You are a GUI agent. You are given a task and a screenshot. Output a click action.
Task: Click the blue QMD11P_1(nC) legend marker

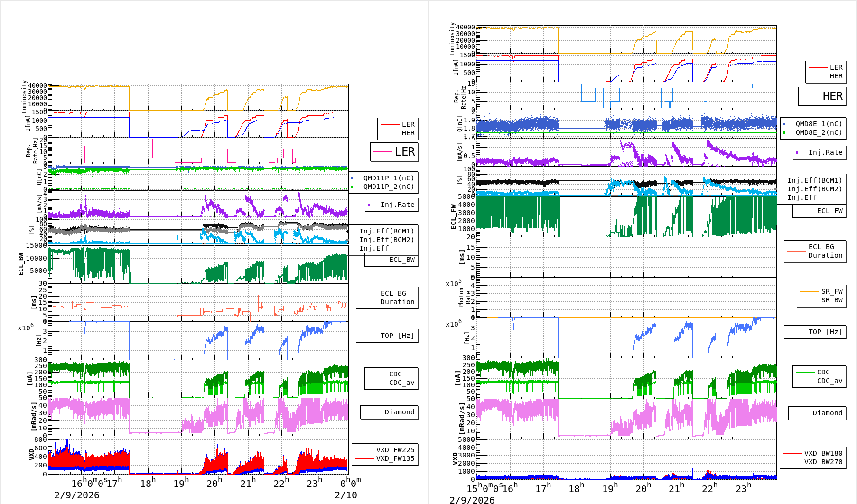click(352, 178)
